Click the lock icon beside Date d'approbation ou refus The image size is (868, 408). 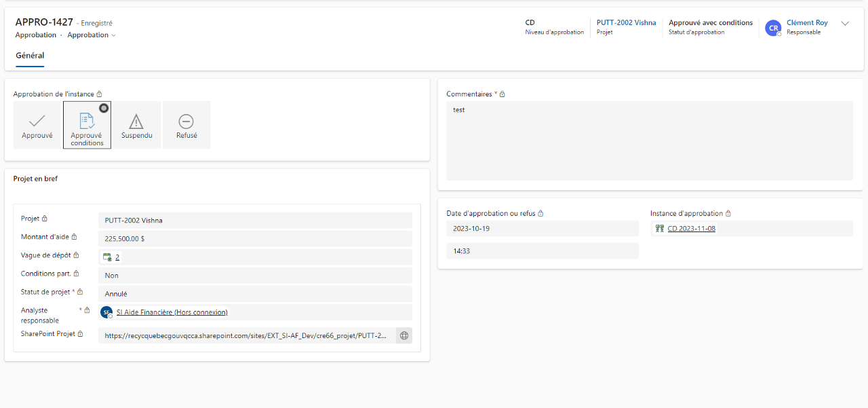click(x=540, y=213)
